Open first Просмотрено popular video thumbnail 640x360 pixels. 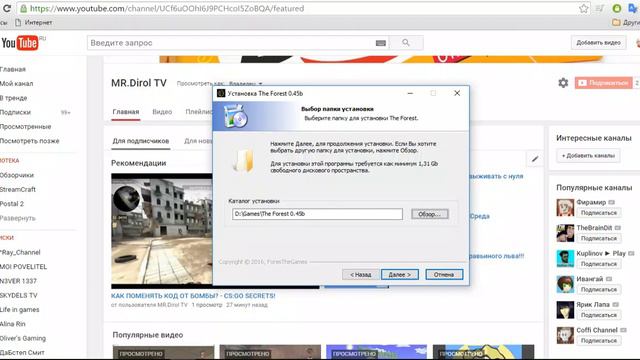(x=163, y=352)
